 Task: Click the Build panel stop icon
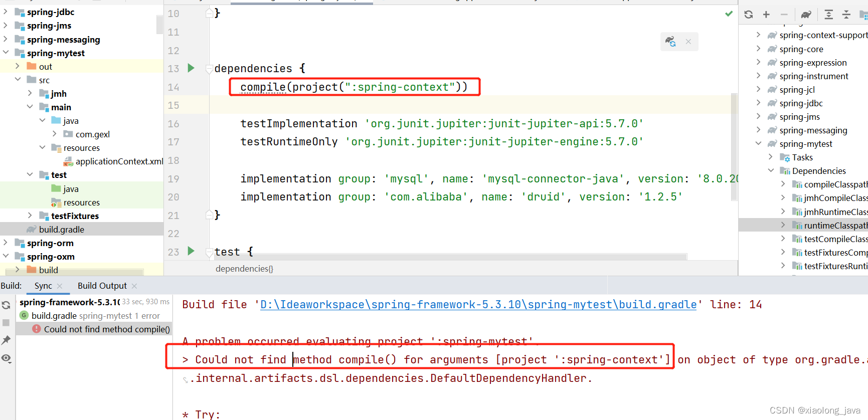click(x=6, y=322)
